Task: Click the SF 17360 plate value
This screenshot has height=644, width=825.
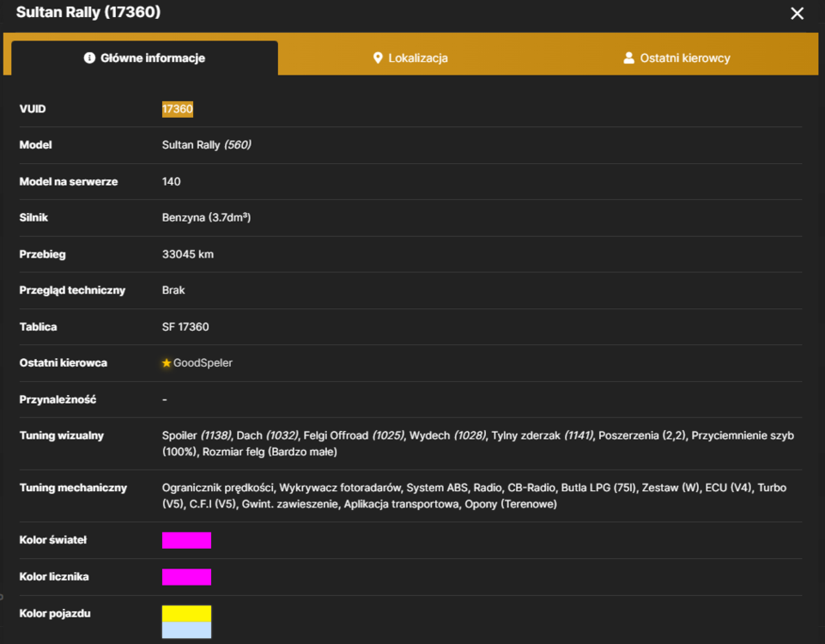Action: [x=185, y=327]
